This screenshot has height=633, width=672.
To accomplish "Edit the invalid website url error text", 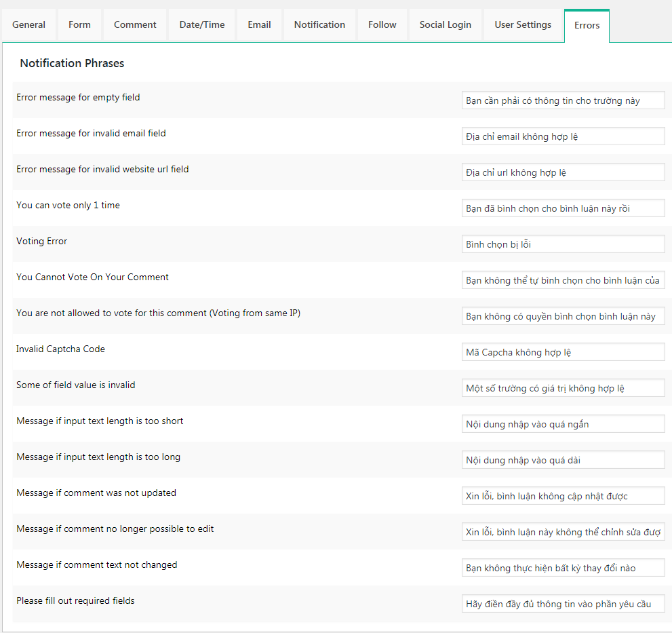I will click(x=563, y=172).
